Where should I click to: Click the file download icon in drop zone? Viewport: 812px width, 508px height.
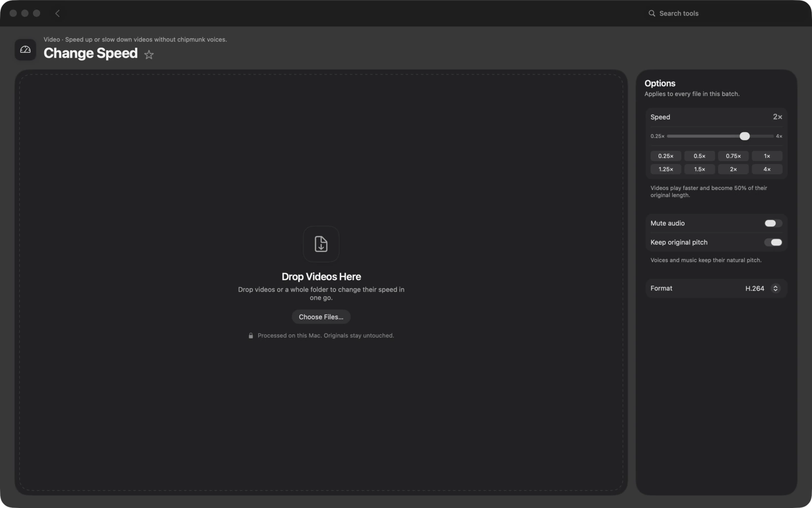tap(321, 244)
